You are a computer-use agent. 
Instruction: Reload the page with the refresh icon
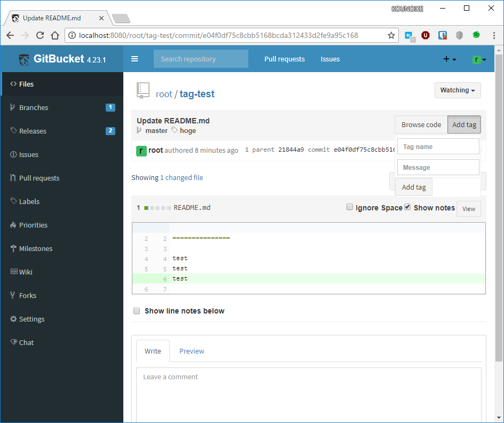[40, 35]
